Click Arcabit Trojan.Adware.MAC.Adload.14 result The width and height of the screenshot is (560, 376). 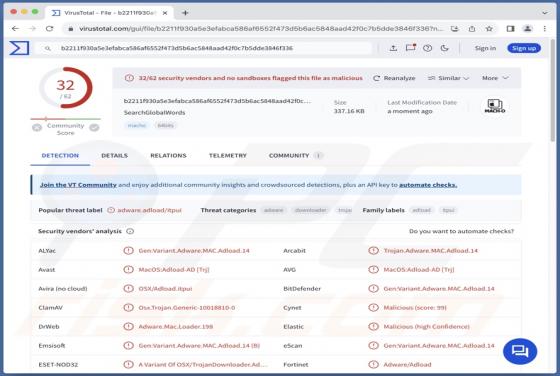click(x=430, y=250)
